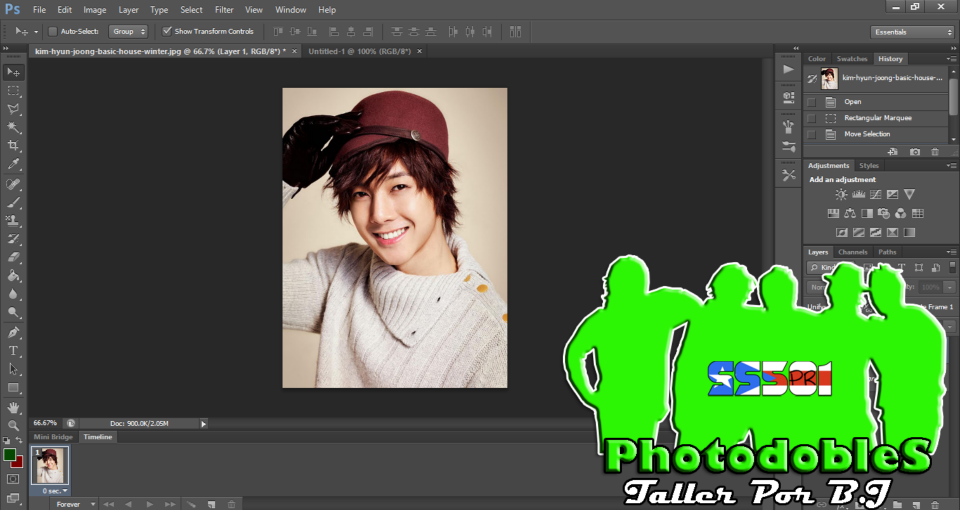This screenshot has width=960, height=510.
Task: Select the Blur tool
Action: [x=13, y=294]
